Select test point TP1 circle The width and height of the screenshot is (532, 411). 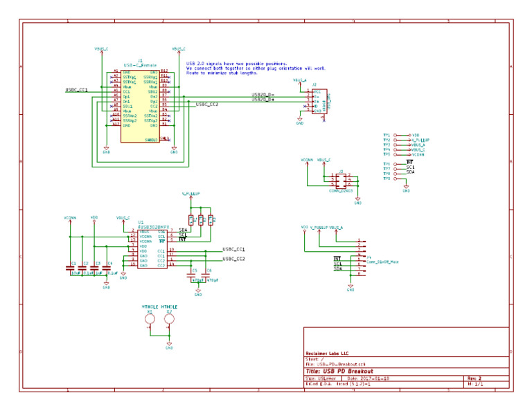[395, 135]
